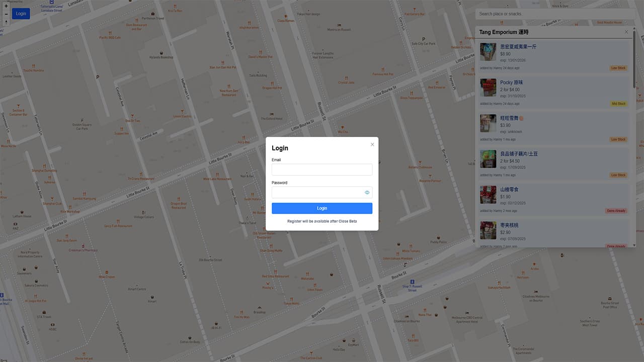Click the map zoom out minus icon
The height and width of the screenshot is (362, 644).
pos(6,14)
